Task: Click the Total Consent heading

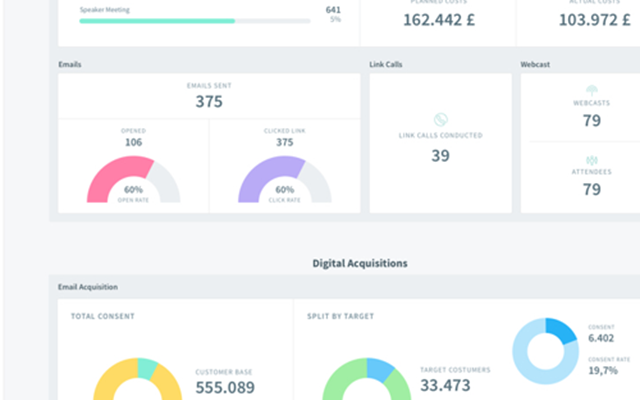Action: [x=103, y=316]
